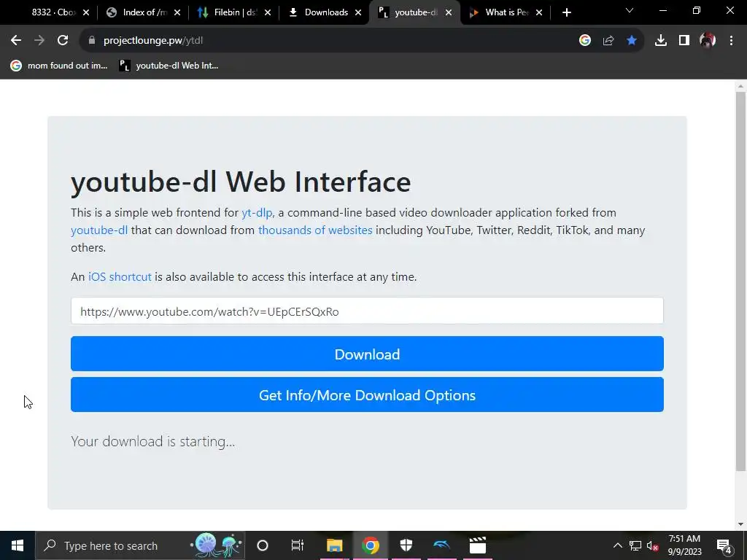Click the Chrome taskbar icon
Screen dimensions: 747x560
(370, 545)
